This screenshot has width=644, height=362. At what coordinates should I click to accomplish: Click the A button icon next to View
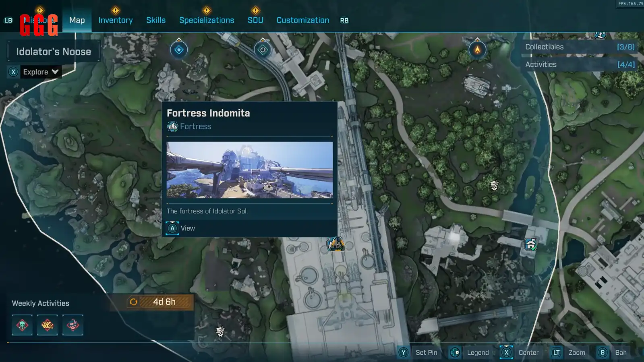[172, 228]
